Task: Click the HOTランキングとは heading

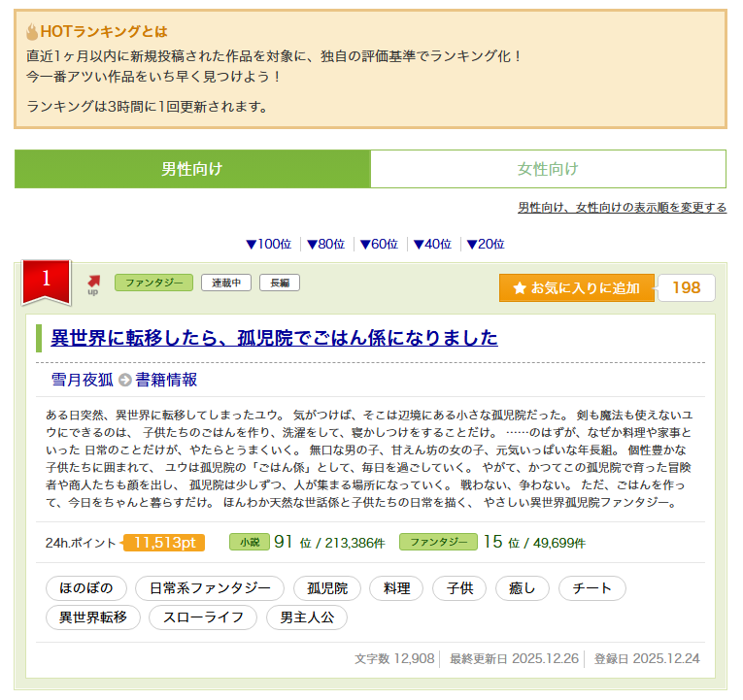Action: coord(104,32)
